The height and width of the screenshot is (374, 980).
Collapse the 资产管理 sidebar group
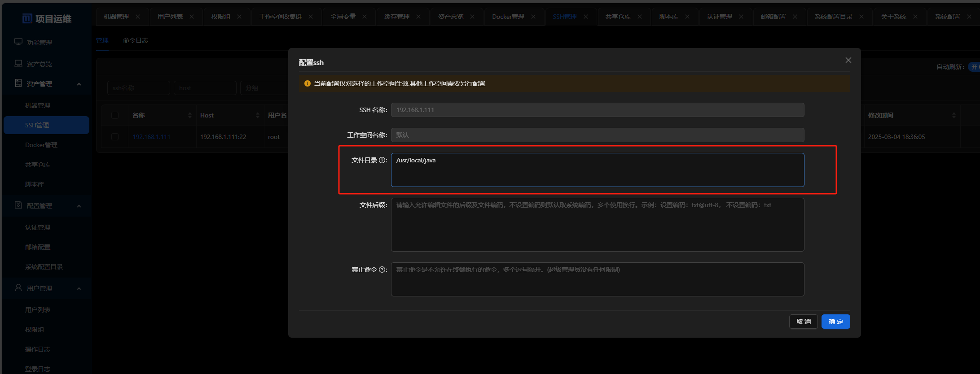point(79,84)
